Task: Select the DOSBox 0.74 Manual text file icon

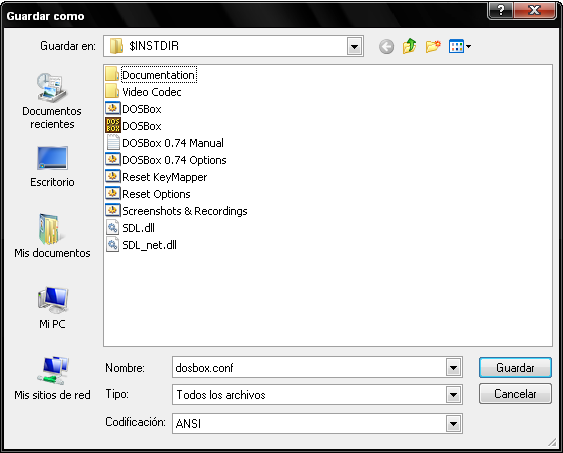Action: click(x=113, y=143)
